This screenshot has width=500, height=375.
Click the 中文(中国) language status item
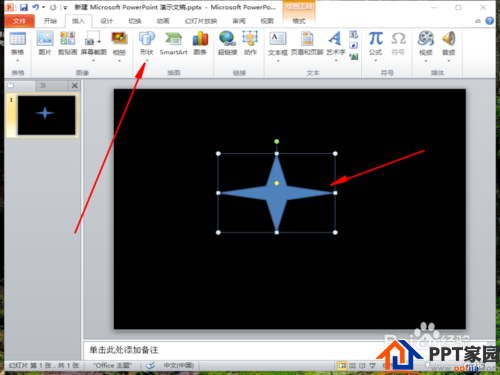[x=178, y=366]
